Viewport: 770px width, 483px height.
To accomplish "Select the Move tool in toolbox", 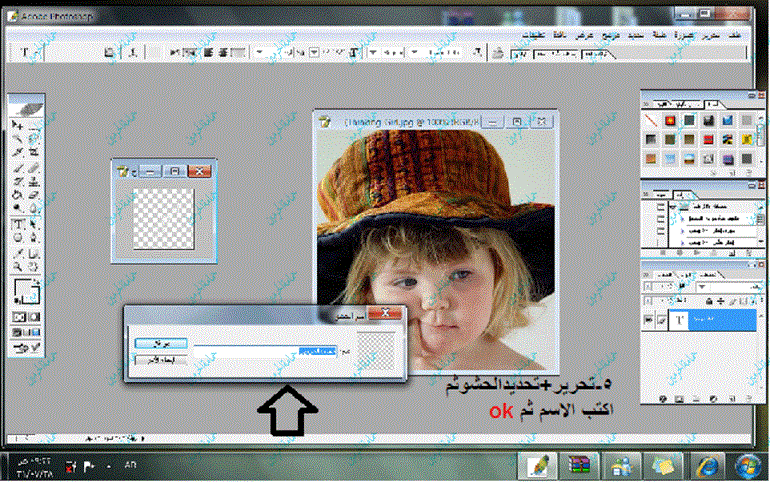I will (x=17, y=125).
